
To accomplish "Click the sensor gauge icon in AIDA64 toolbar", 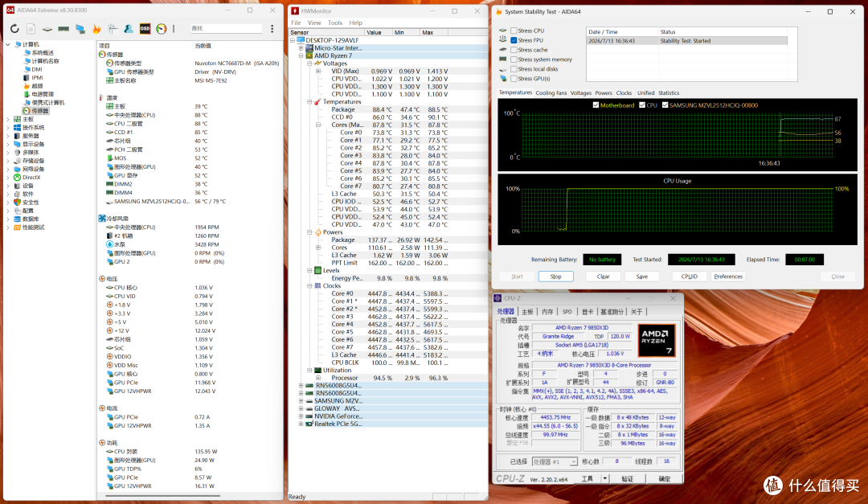I will tap(161, 29).
